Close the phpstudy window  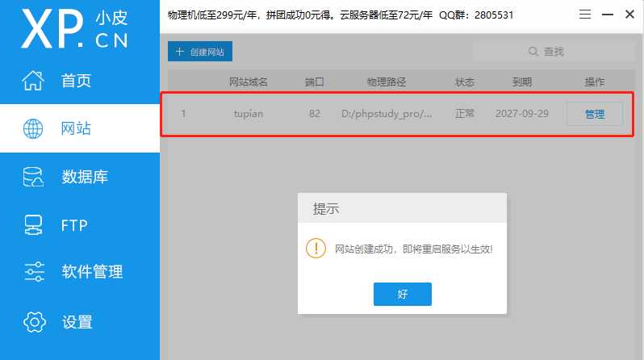629,15
